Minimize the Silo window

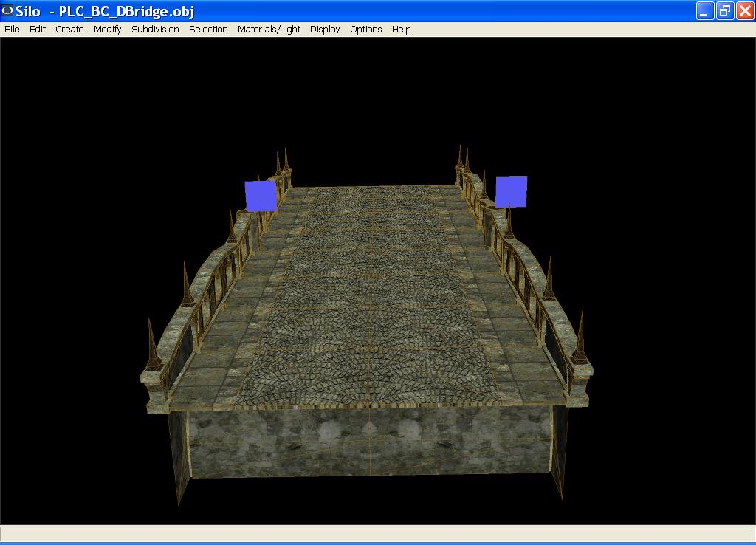click(x=705, y=11)
